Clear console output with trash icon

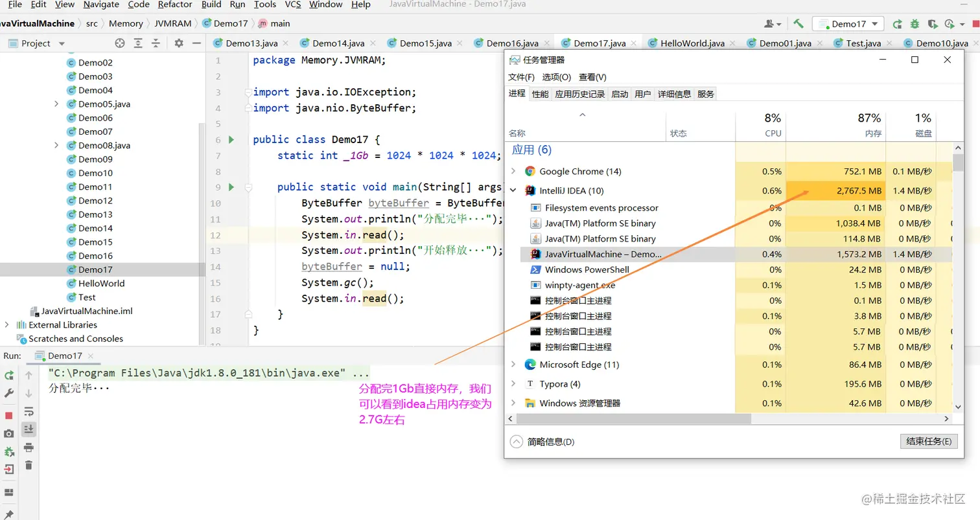pyautogui.click(x=29, y=465)
